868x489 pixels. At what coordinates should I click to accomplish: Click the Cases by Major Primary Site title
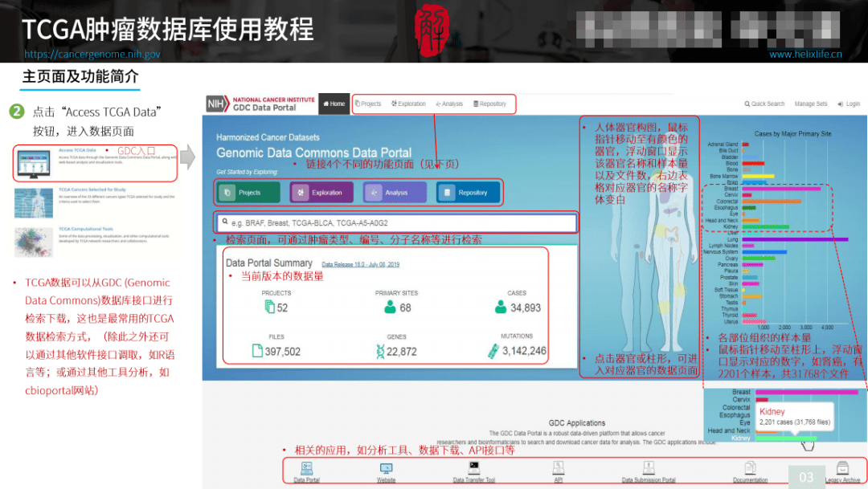pos(792,133)
